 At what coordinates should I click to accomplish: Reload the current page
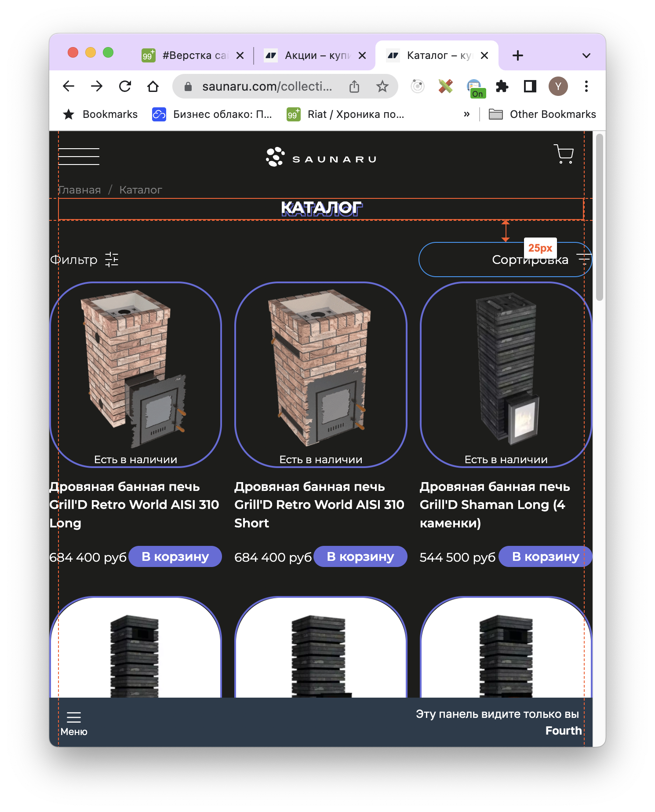pyautogui.click(x=125, y=86)
